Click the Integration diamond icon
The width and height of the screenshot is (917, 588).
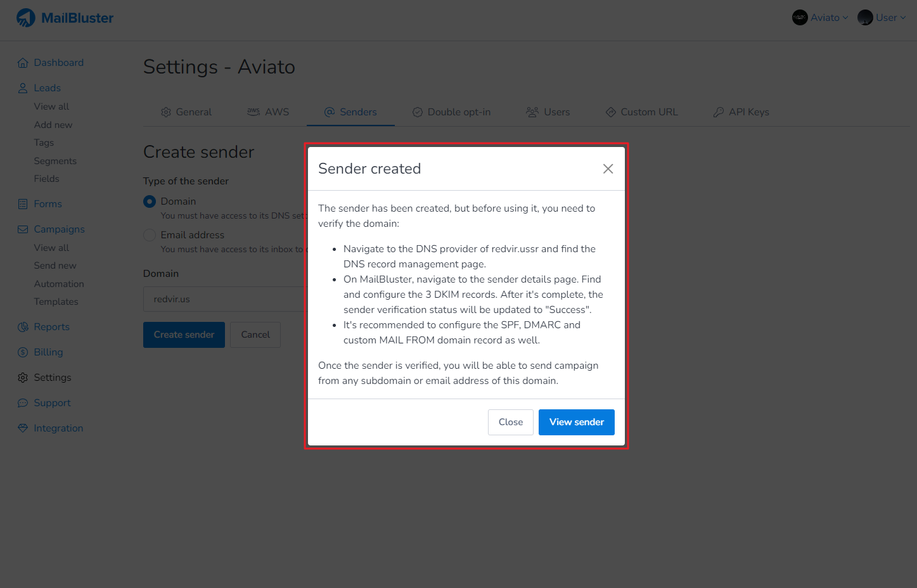[x=23, y=428]
